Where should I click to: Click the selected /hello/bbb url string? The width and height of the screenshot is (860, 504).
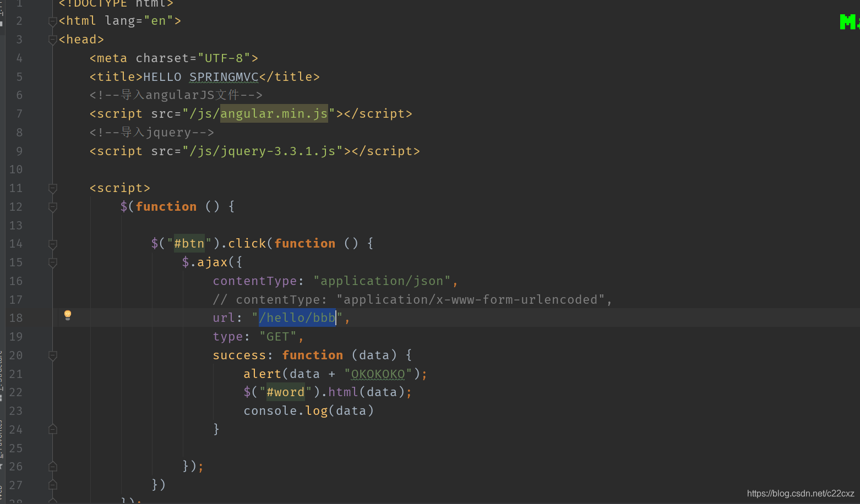coord(297,317)
